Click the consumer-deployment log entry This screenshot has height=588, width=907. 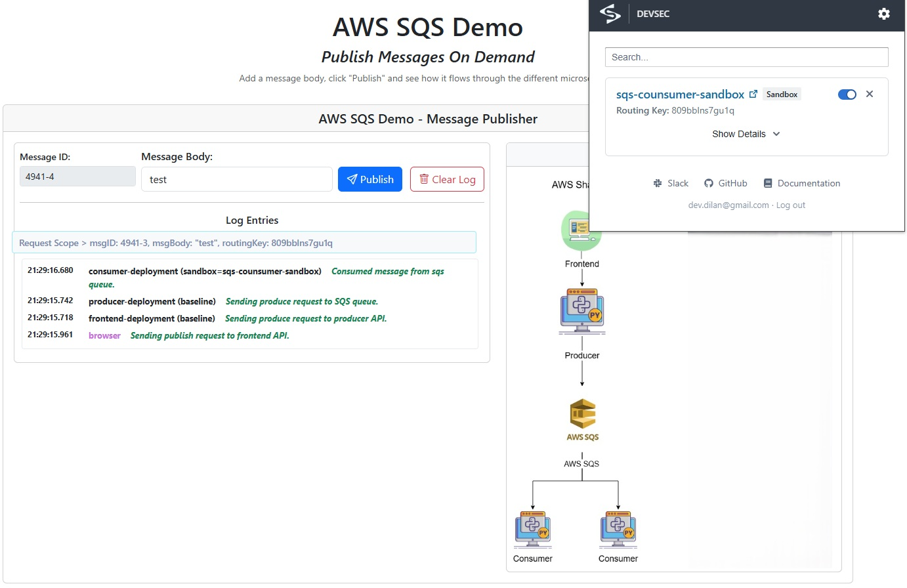[x=250, y=278]
